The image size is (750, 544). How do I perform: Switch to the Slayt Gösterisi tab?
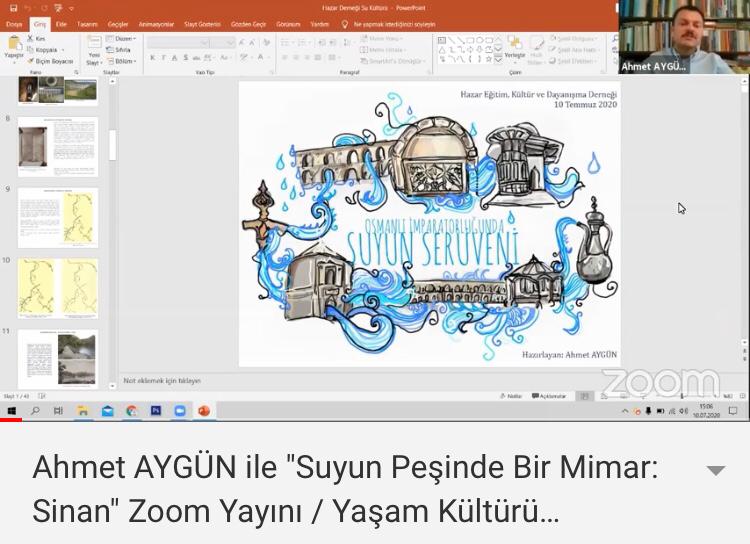201,24
